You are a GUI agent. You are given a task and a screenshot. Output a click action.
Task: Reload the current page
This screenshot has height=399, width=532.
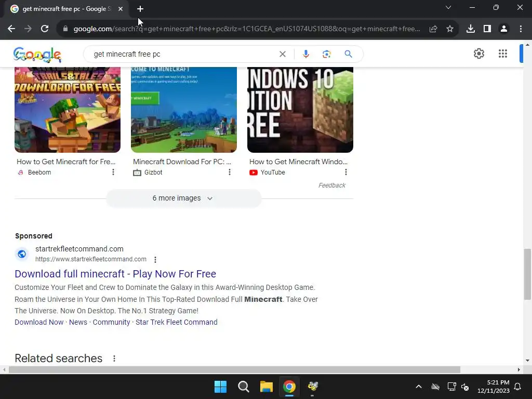45,29
